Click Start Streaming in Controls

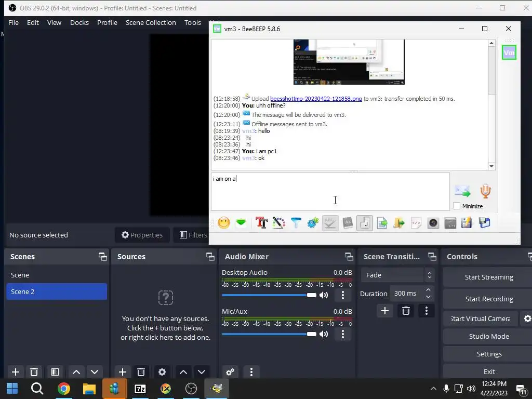click(x=488, y=277)
